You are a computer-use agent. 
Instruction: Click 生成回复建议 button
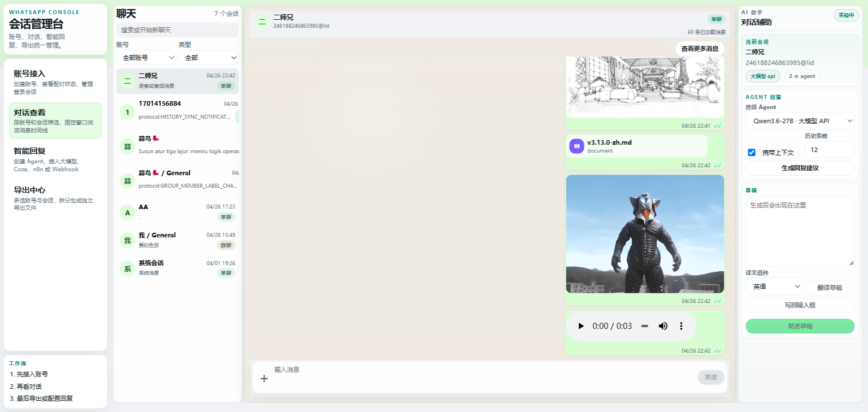point(800,168)
